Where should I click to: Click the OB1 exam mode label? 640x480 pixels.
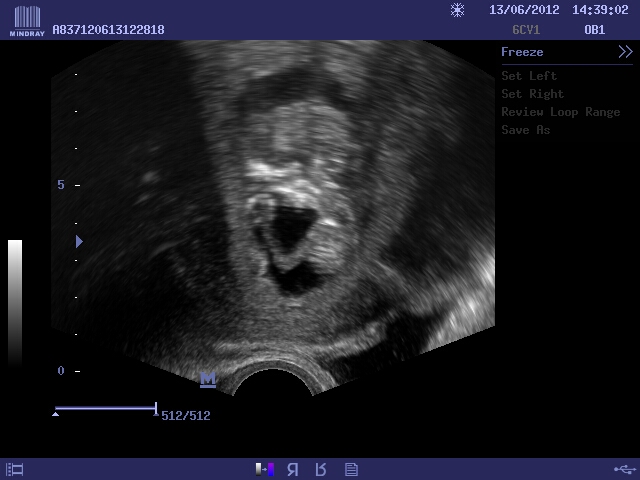[594, 30]
